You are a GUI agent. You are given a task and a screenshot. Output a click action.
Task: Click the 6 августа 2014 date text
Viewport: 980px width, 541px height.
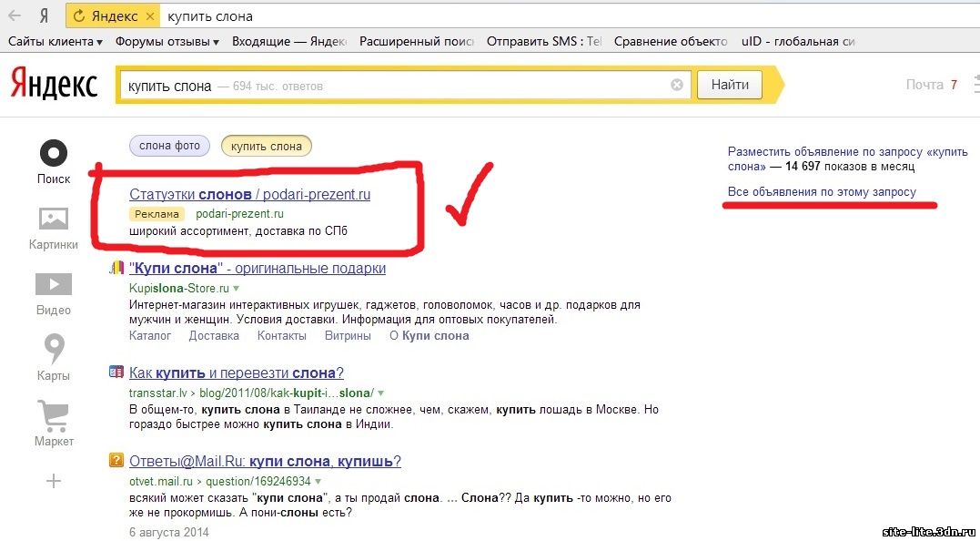point(169,533)
